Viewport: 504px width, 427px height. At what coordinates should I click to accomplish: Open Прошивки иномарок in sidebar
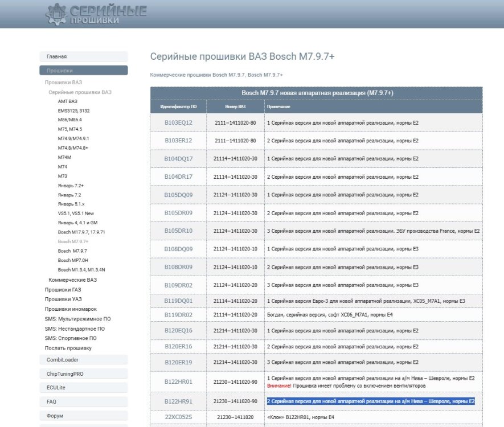point(71,309)
